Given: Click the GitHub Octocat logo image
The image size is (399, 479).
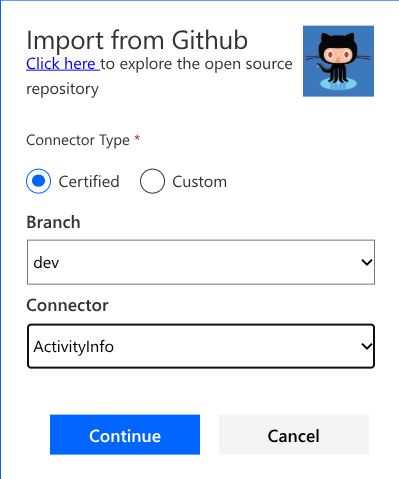Looking at the screenshot, I should [338, 61].
